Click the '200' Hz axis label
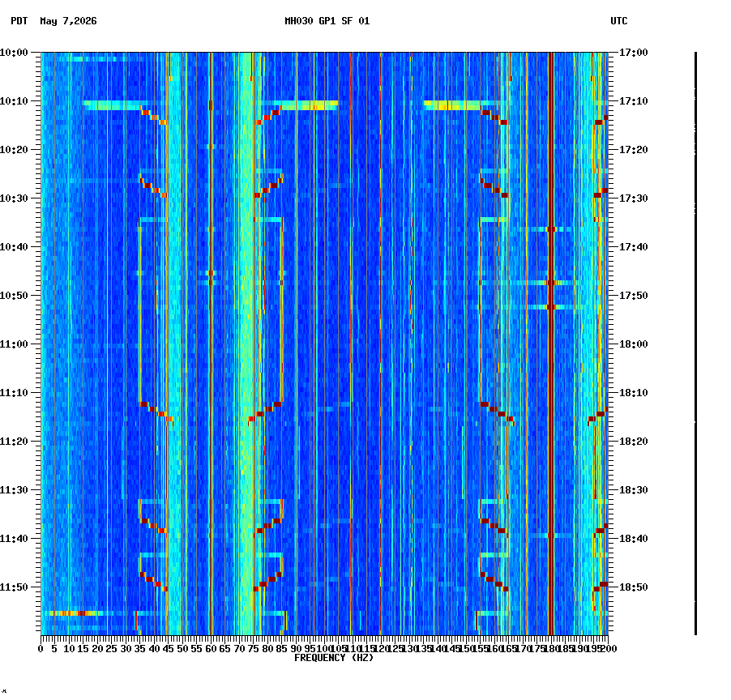 click(608, 649)
